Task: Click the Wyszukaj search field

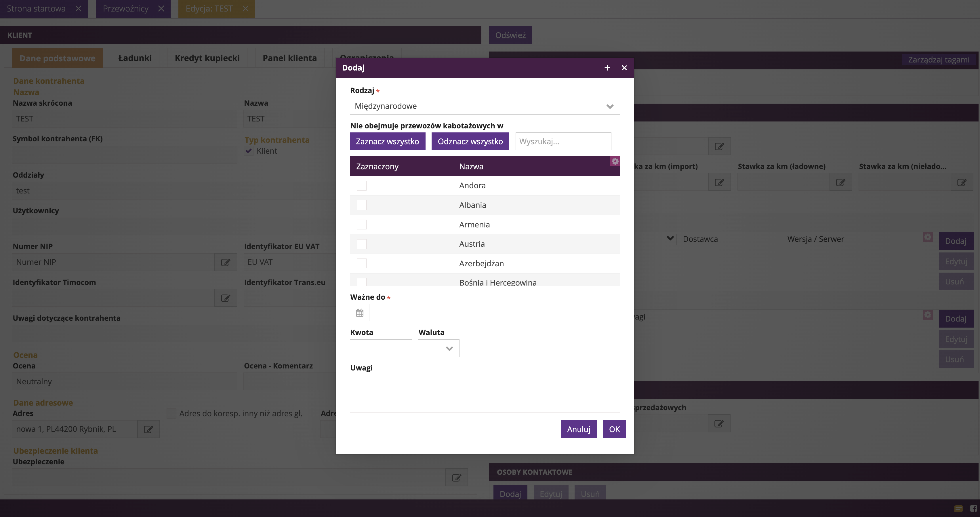Action: pyautogui.click(x=563, y=142)
